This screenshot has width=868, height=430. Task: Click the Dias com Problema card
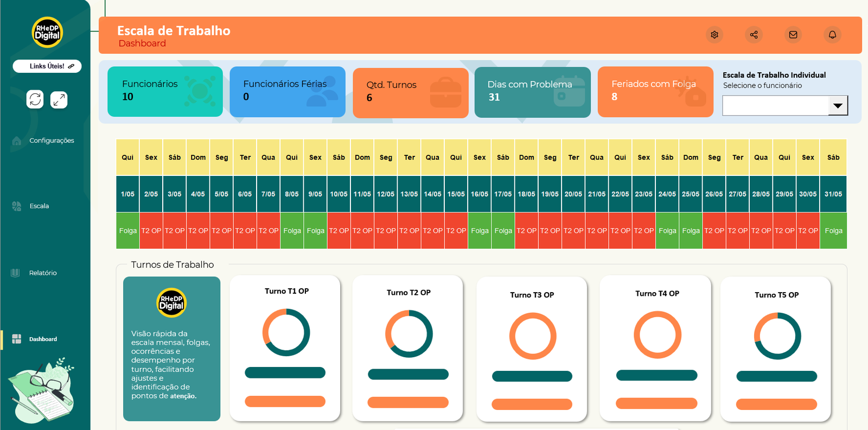[532, 92]
